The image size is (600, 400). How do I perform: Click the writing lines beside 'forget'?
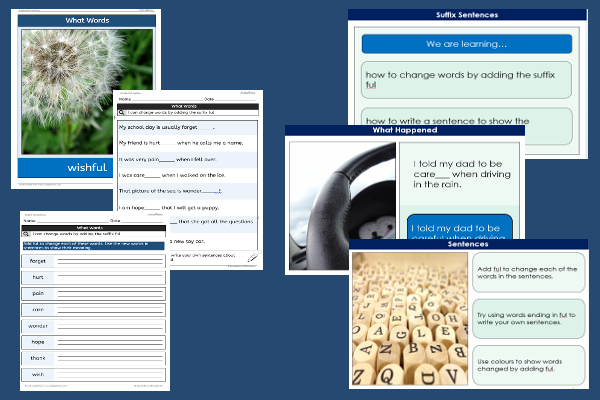pyautogui.click(x=110, y=261)
